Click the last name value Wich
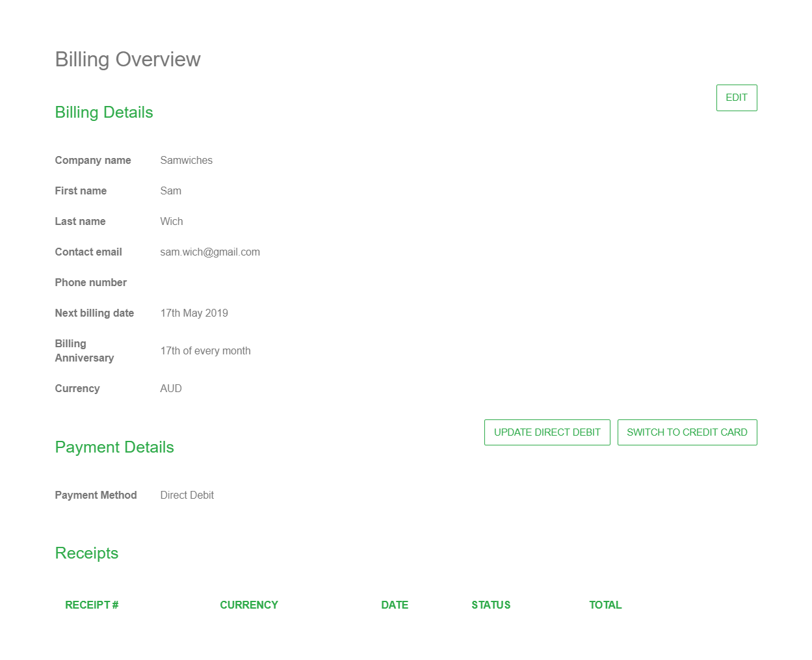Screen dimensions: 812x660 click(x=171, y=222)
